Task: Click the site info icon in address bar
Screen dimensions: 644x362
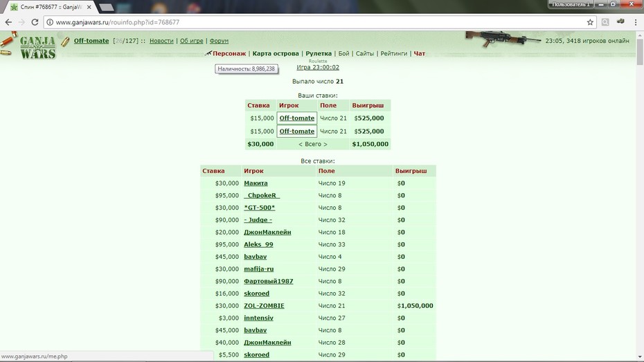Action: (x=50, y=22)
